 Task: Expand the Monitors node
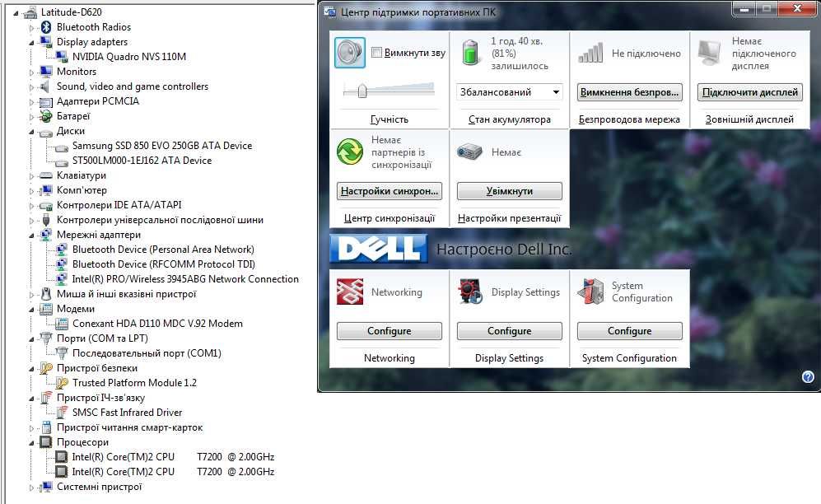31,72
